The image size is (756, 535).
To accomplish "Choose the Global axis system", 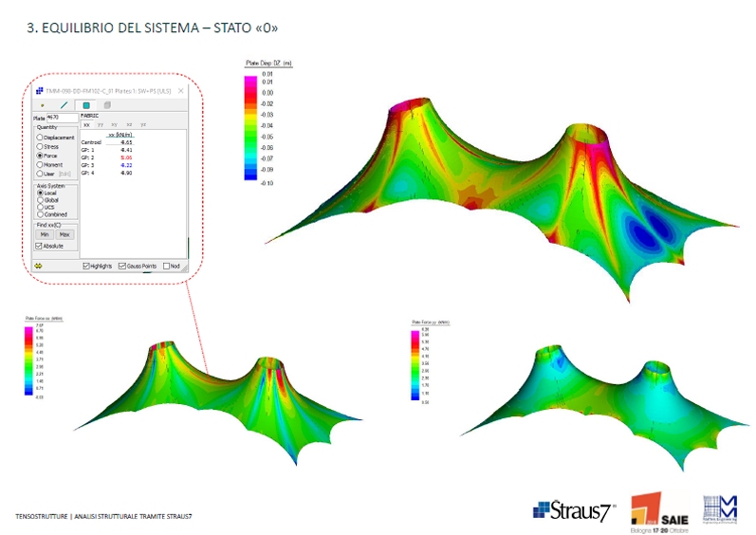I will tap(40, 200).
